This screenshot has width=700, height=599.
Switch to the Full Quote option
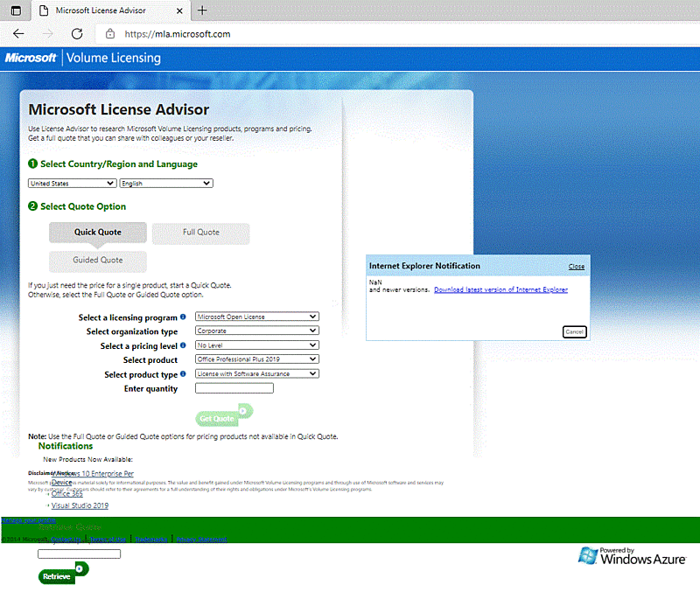[200, 233]
